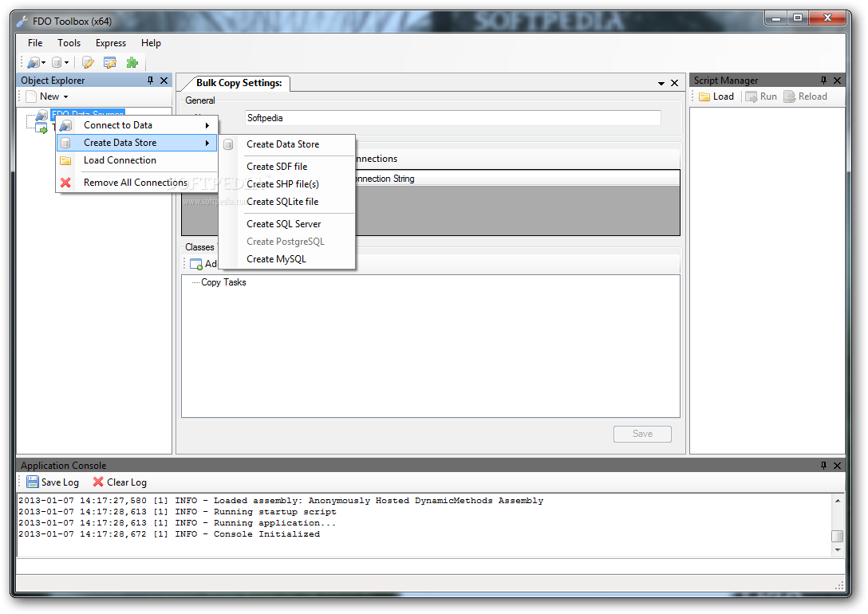Click the connect data source toolbar icon
The width and height of the screenshot is (868, 614).
point(34,62)
